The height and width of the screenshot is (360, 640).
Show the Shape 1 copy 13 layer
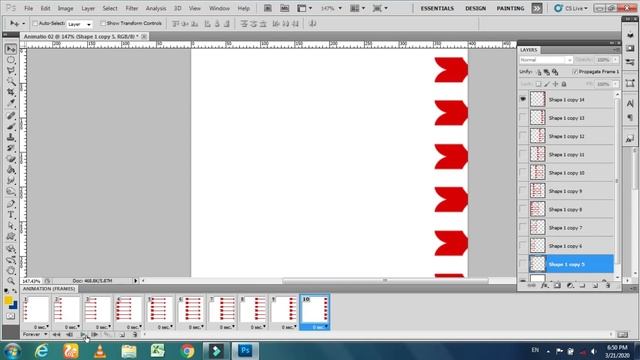pyautogui.click(x=523, y=118)
